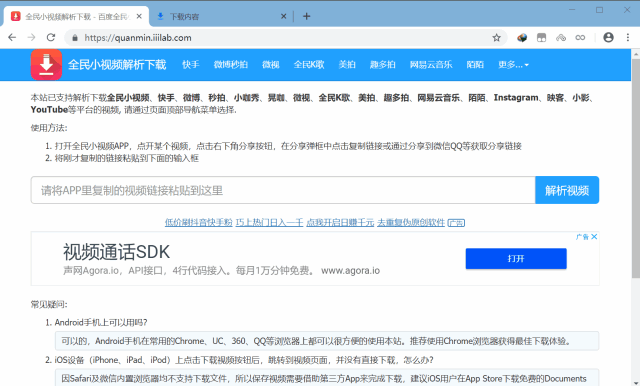Open link 点我开启日赚千元
This screenshot has height=386, width=640.
click(x=340, y=222)
